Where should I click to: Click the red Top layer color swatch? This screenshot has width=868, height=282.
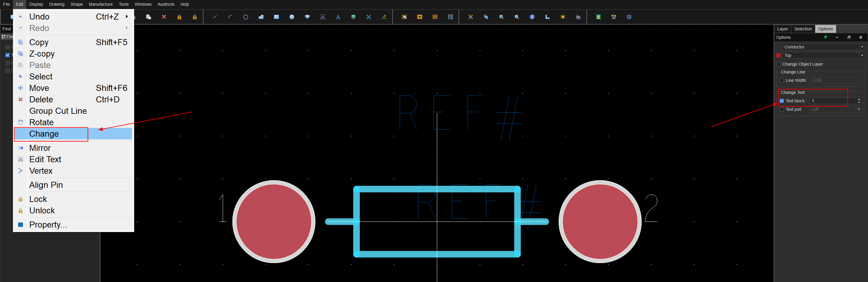(778, 55)
